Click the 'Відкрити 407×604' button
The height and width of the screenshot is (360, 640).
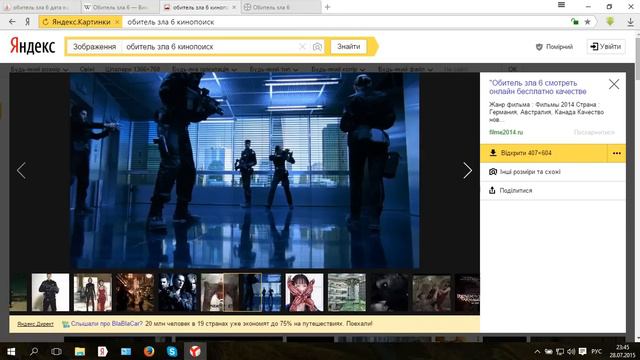(544, 153)
